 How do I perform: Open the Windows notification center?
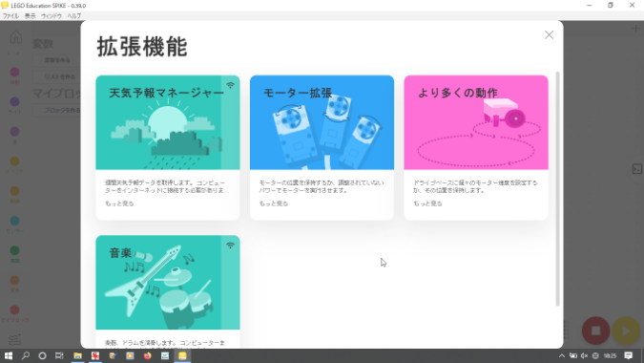pyautogui.click(x=629, y=355)
